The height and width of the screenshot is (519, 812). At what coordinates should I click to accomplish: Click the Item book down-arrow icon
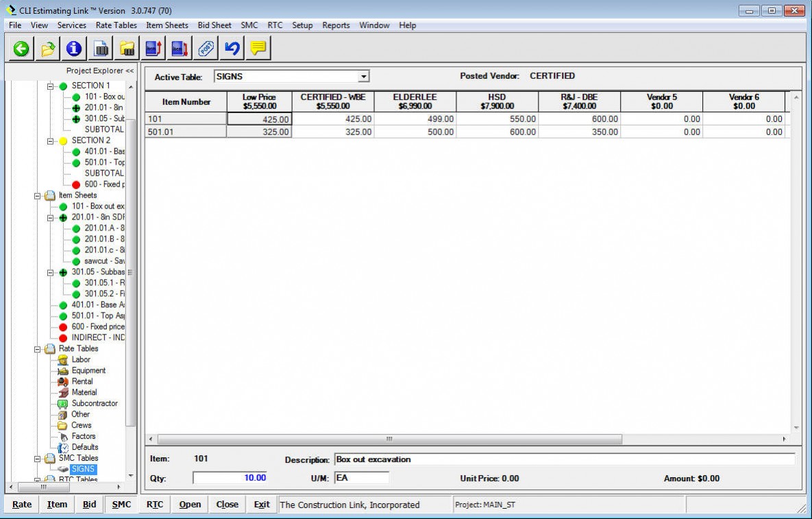[x=180, y=49]
